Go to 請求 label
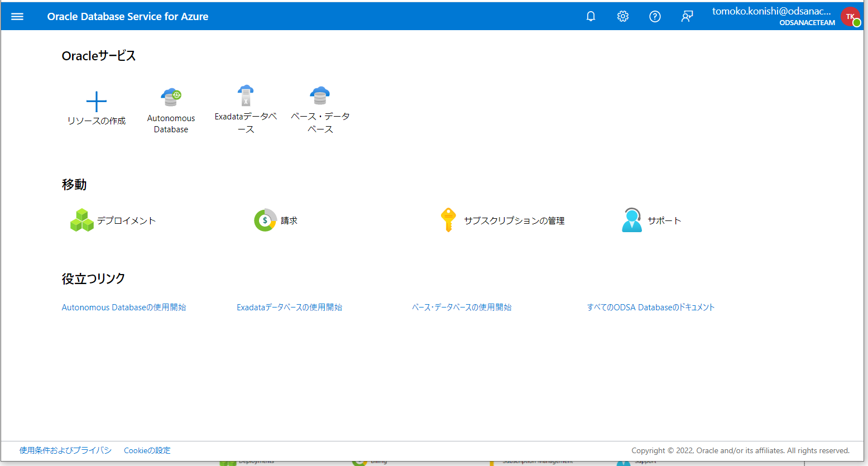This screenshot has width=868, height=466. (x=289, y=220)
